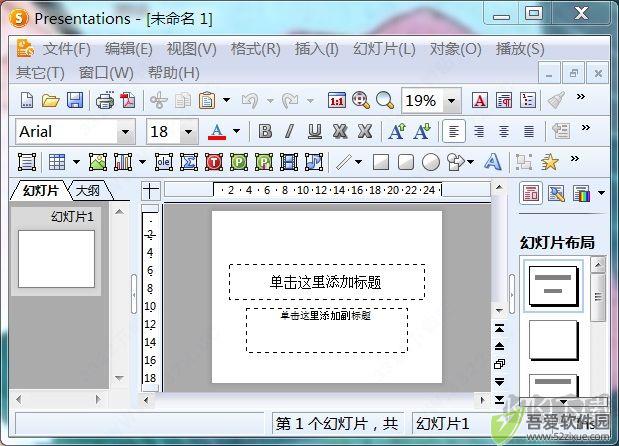Image resolution: width=619 pixels, height=446 pixels.
Task: Switch to the 大纲 outline tab
Action: click(x=88, y=191)
